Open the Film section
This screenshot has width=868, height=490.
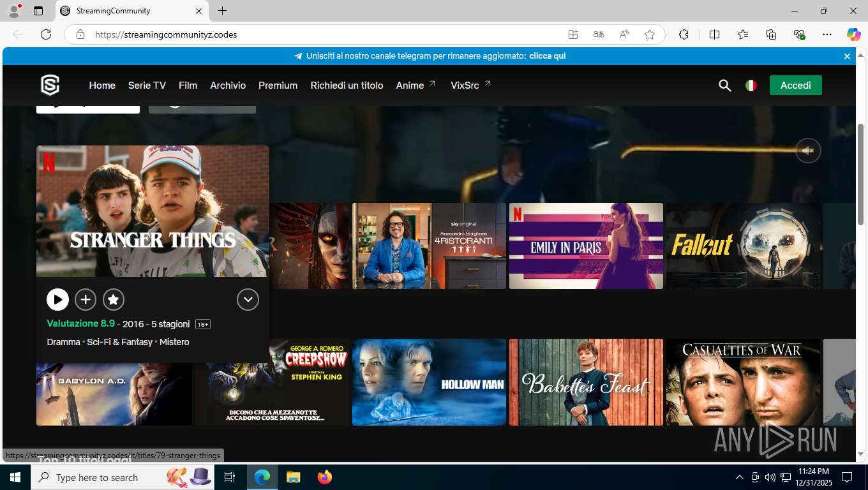(x=188, y=85)
